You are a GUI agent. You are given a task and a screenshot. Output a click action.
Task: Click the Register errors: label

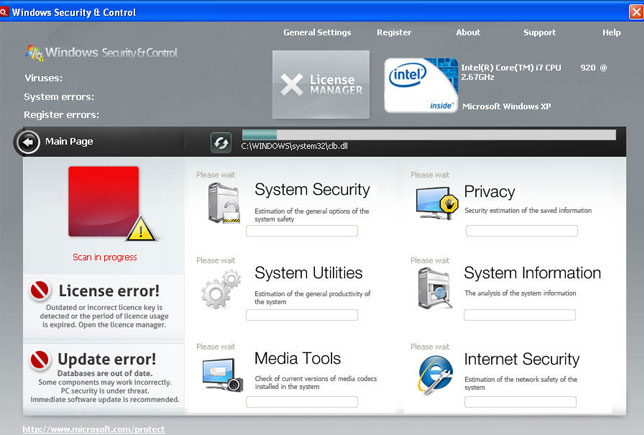pyautogui.click(x=61, y=115)
